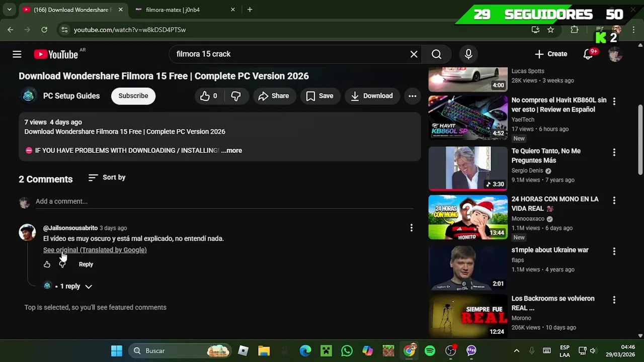Screen dimensions: 644x362
Task: Open Lucas Spotts video thumbnail
Action: (468, 79)
